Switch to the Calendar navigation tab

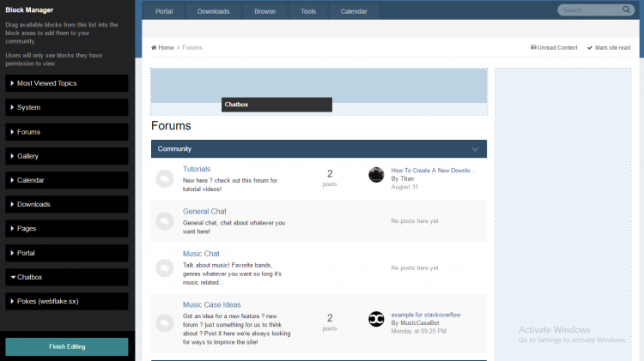point(354,11)
